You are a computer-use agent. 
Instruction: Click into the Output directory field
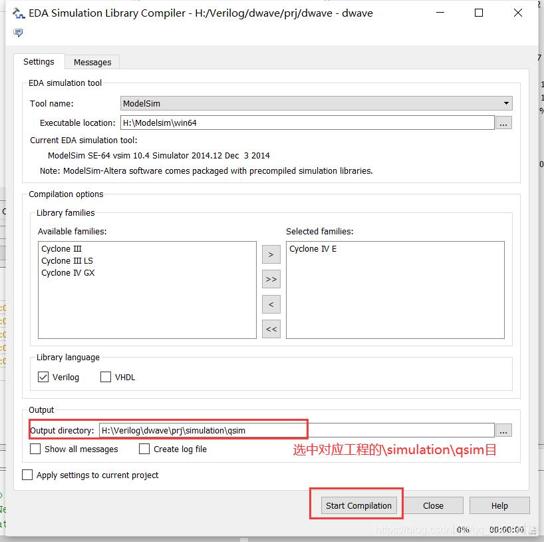click(297, 431)
